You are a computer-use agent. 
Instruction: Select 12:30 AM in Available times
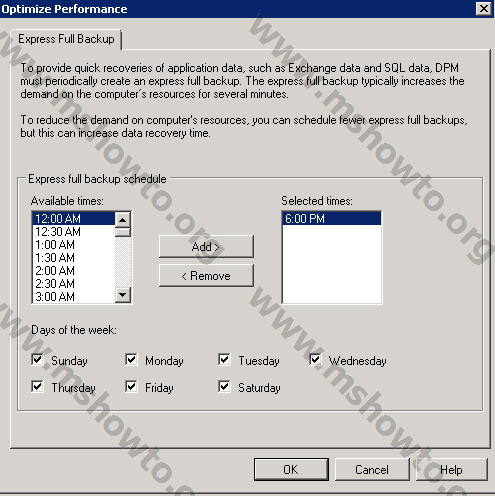(x=74, y=232)
